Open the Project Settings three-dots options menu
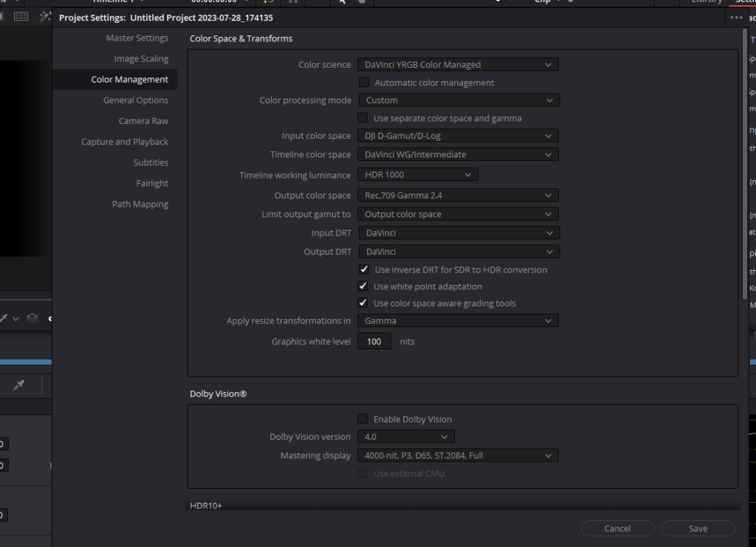 coord(736,18)
